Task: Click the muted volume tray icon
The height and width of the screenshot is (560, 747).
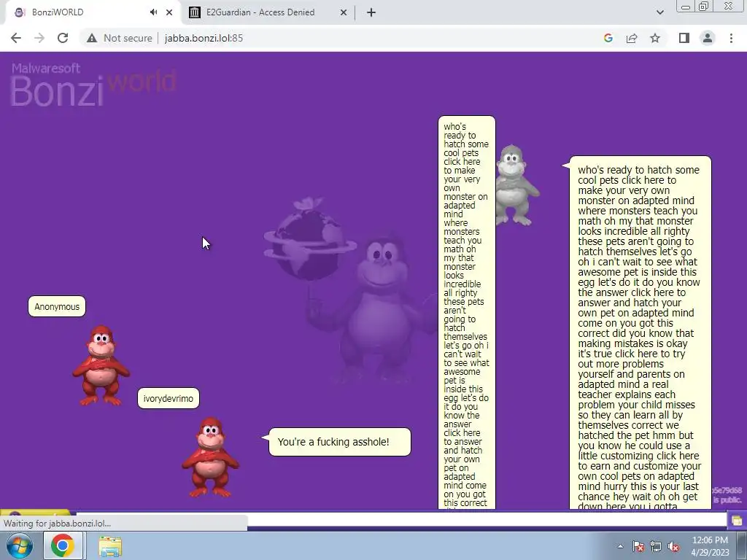Action: point(673,546)
